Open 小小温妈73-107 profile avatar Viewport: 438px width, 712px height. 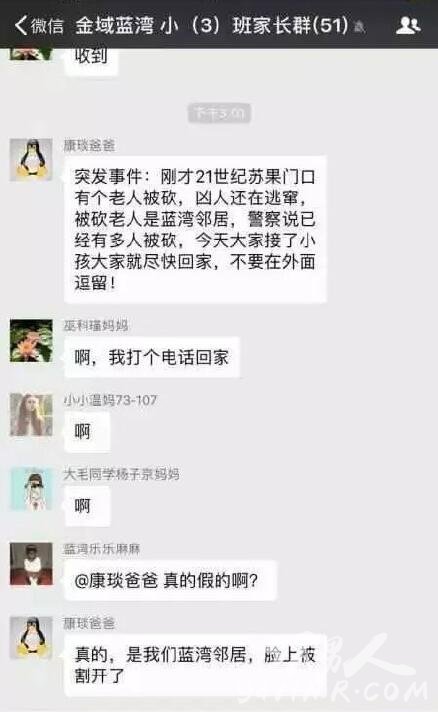(31, 415)
